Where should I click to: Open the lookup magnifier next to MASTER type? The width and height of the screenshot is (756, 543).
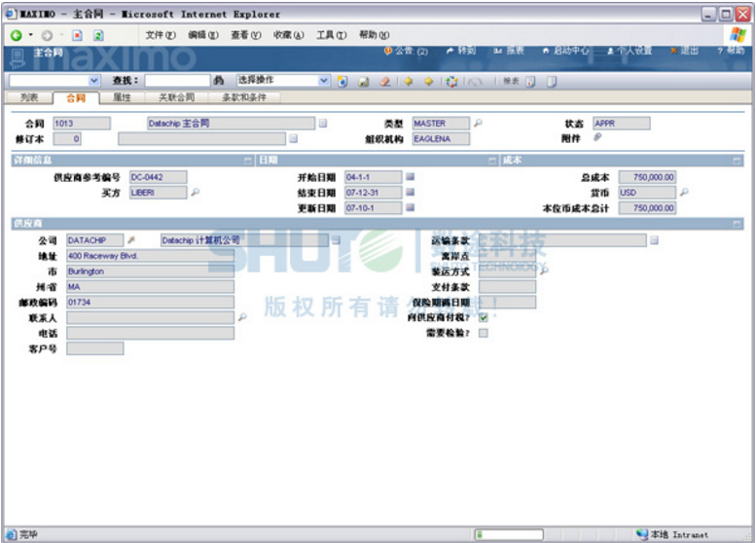click(x=478, y=124)
